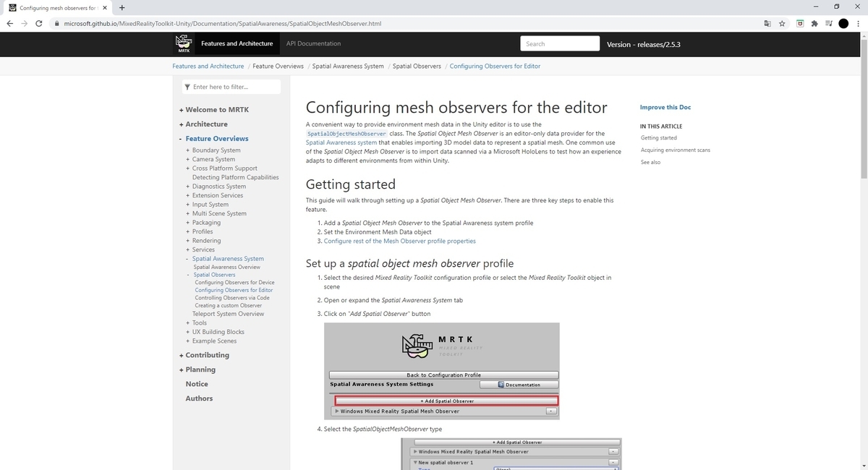Screen dimensions: 868x470
Task: Click the Add Spatial Observer screenshot image
Action: click(x=442, y=371)
